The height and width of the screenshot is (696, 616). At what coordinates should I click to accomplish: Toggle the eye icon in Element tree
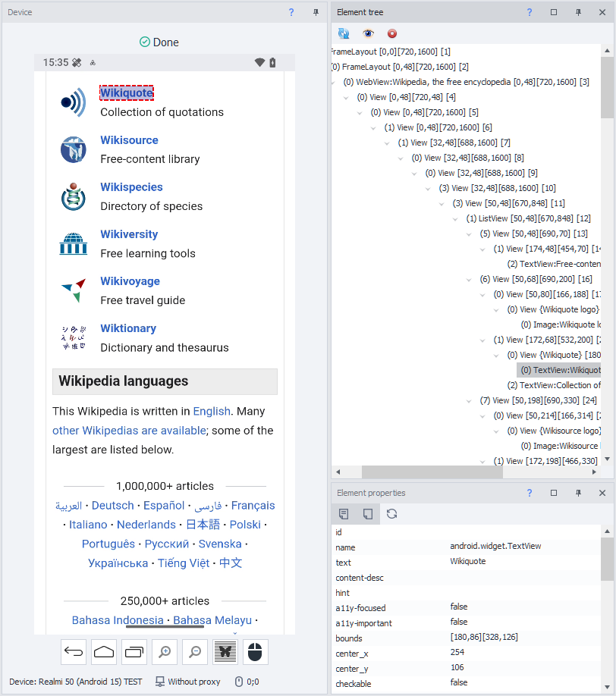pos(368,33)
